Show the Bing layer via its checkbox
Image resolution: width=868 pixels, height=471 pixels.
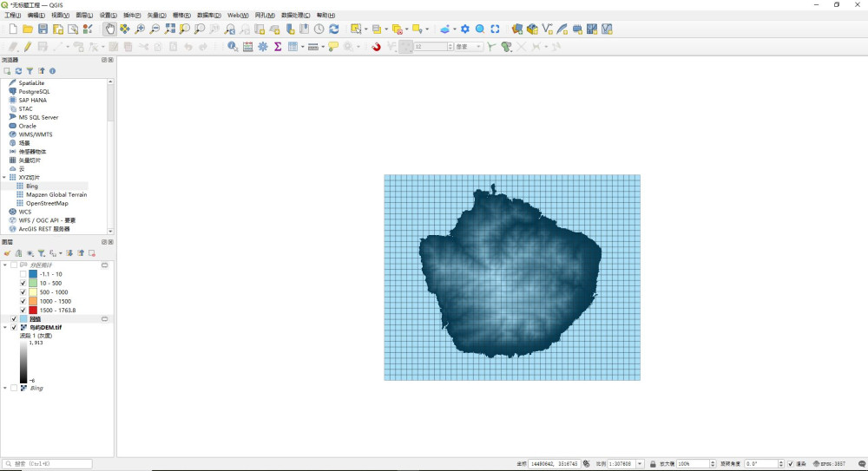14,388
